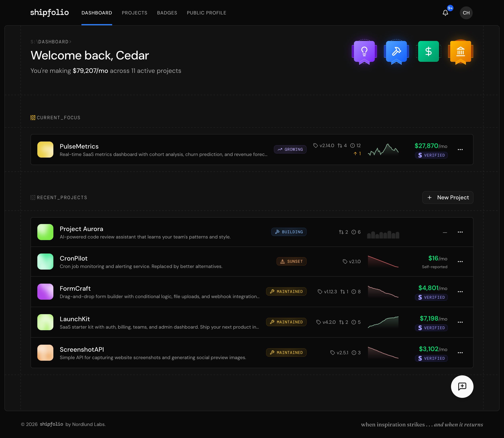Image resolution: width=504 pixels, height=438 pixels.
Task: Open the overflow menu for LaunchKit
Action: coord(460,322)
